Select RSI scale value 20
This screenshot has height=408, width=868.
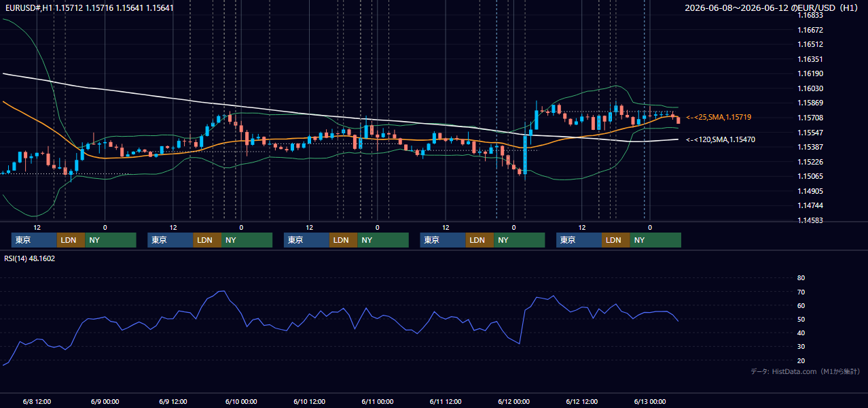point(801,361)
